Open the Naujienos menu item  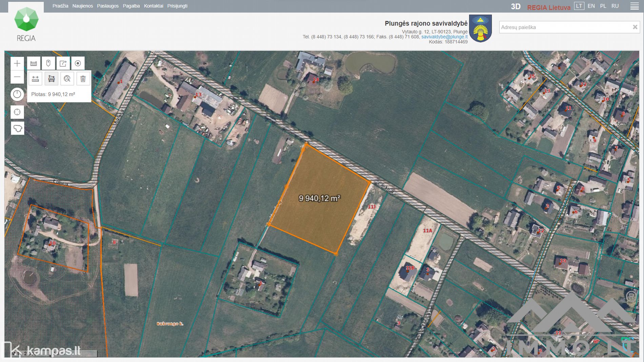pyautogui.click(x=82, y=6)
